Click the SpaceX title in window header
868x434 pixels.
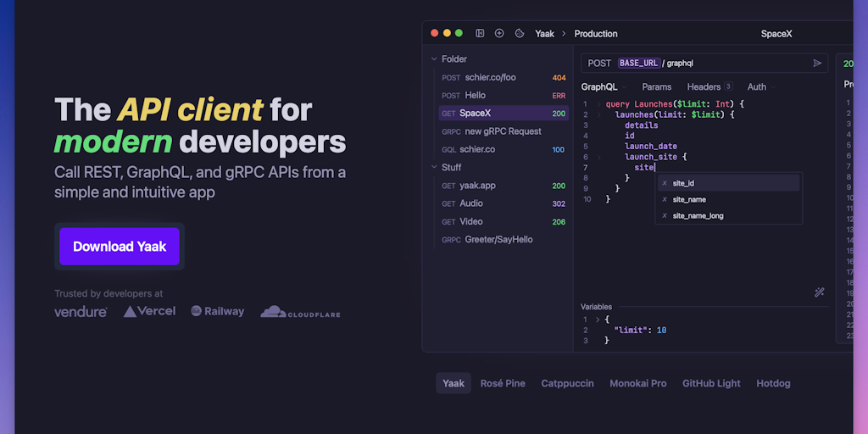tap(776, 34)
